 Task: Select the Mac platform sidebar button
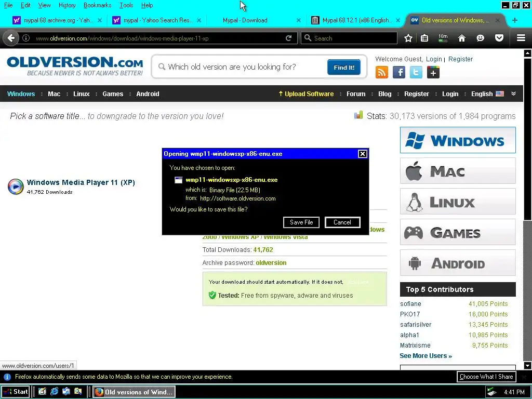[458, 170]
